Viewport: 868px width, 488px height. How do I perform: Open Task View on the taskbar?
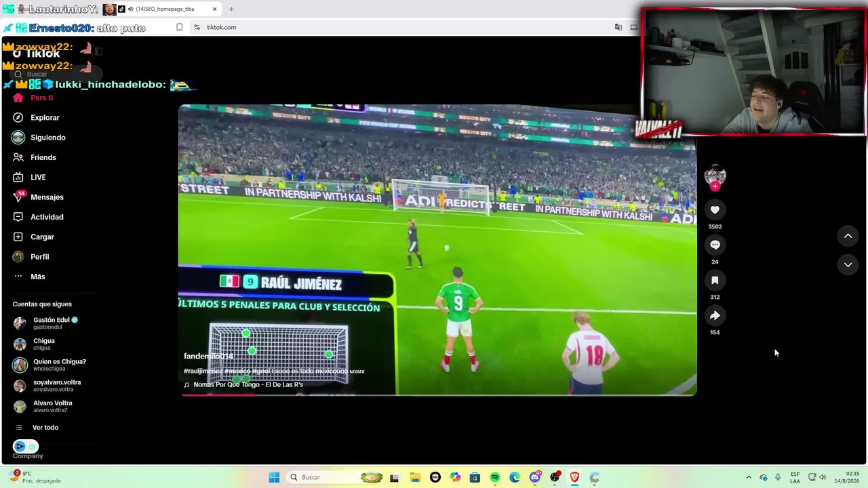click(395, 477)
